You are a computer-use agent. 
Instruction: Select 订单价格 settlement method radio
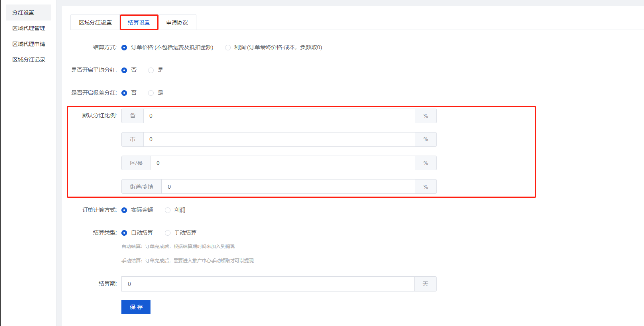124,48
